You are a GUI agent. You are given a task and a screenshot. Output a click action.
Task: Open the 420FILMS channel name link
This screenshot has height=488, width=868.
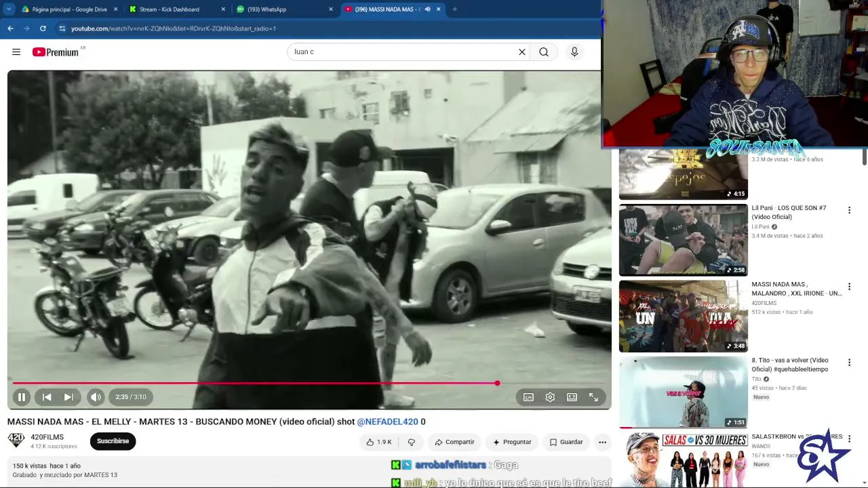click(x=47, y=437)
